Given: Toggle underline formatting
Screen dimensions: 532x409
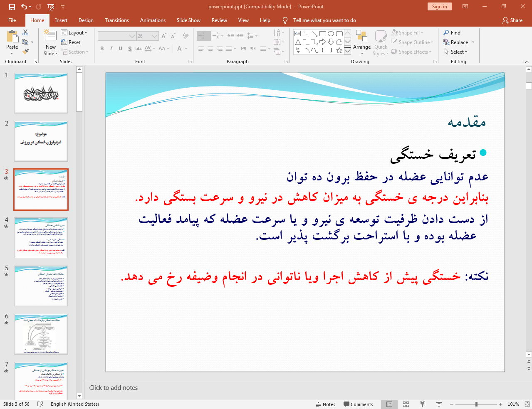Looking at the screenshot, I should coord(120,49).
